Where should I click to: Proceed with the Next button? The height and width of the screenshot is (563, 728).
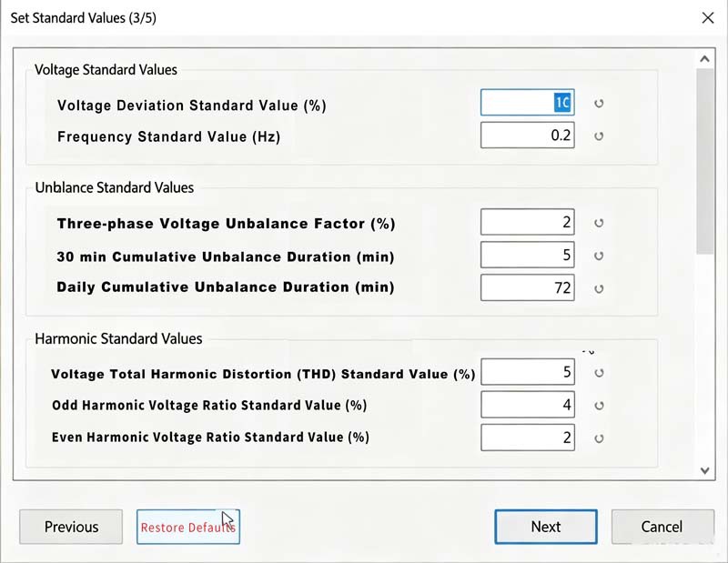pyautogui.click(x=546, y=527)
